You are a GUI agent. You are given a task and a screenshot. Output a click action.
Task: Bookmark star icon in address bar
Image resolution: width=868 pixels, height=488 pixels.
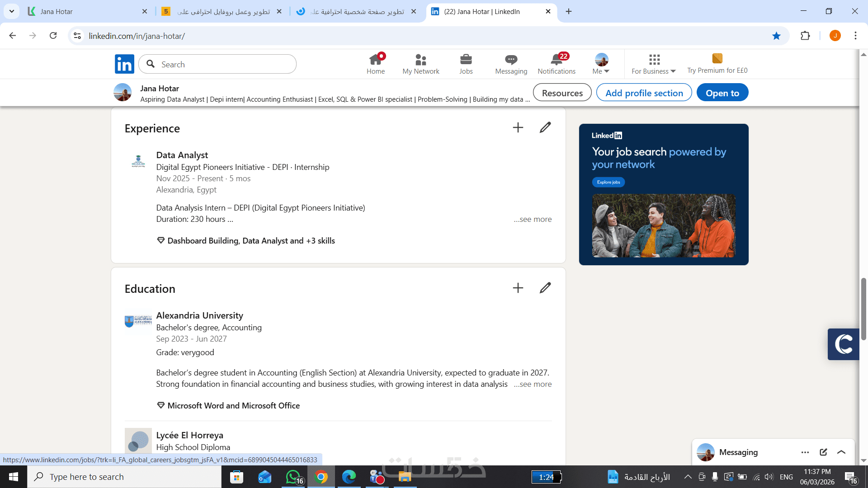776,36
